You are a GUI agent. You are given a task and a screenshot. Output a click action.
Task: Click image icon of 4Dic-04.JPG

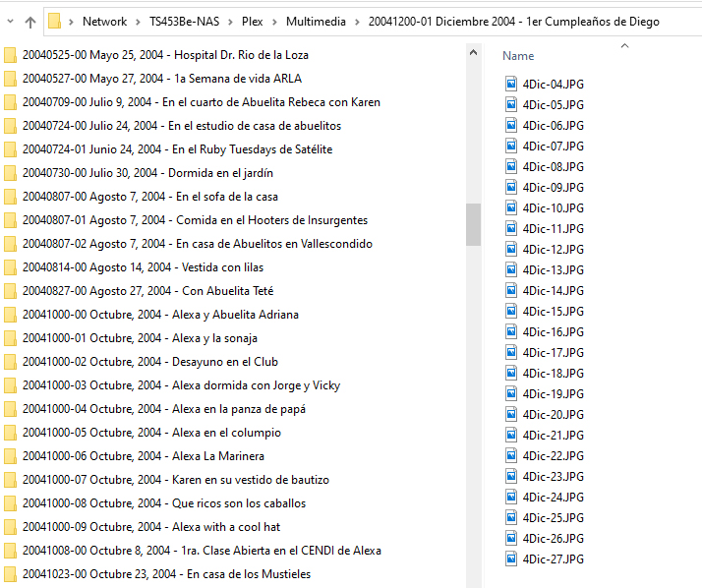(511, 84)
